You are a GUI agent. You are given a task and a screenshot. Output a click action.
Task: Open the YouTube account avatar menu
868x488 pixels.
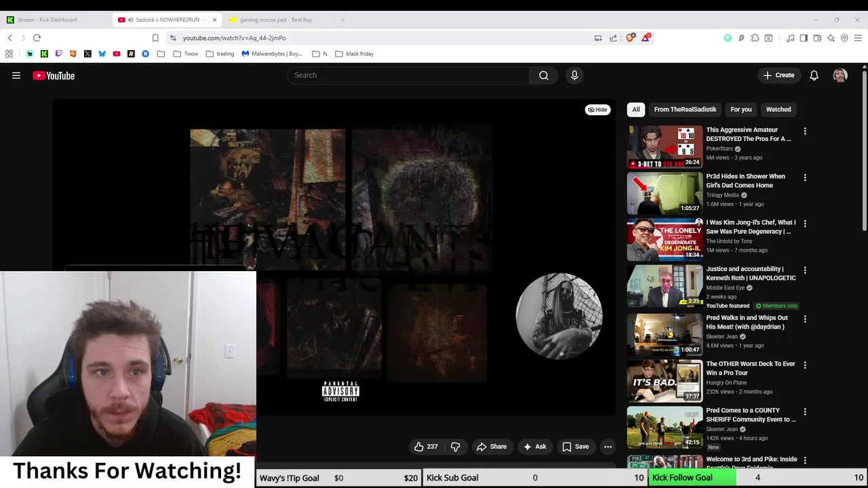(x=840, y=75)
